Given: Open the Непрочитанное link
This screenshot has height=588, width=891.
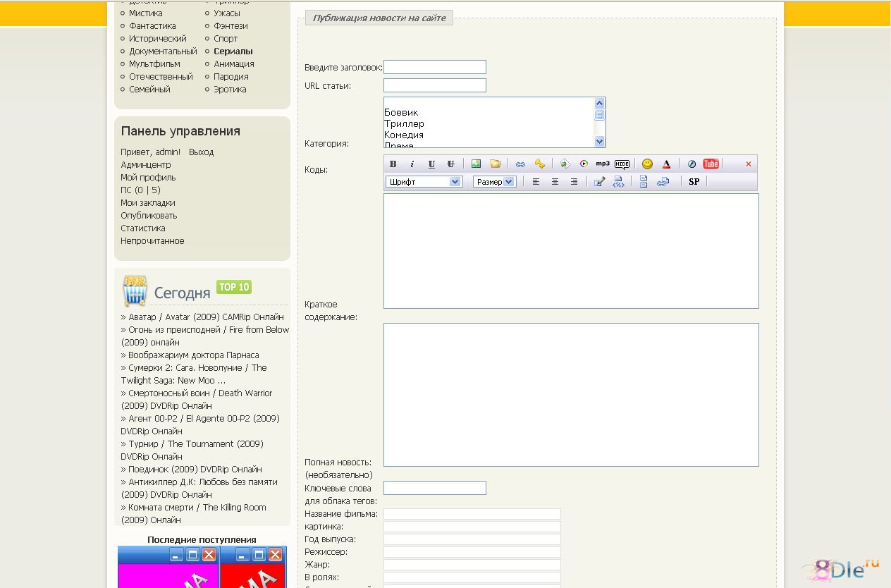Looking at the screenshot, I should (152, 241).
